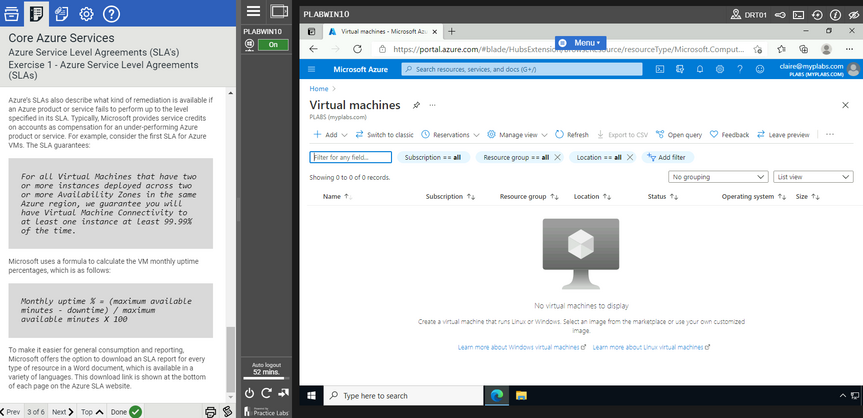Viewport: 863px width, 418px height.
Task: Open Azure help question mark
Action: 740,69
